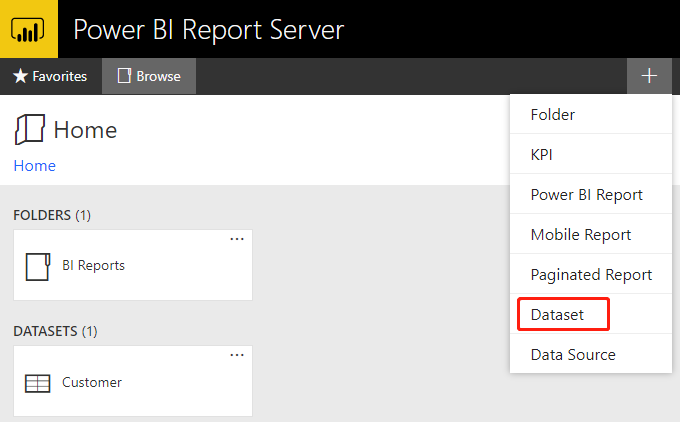Click the DATASETS (1) section heading
680x422 pixels.
pos(56,331)
